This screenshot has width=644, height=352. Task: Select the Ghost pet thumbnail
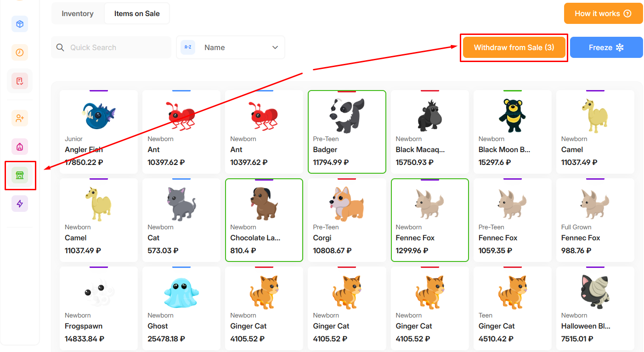(181, 292)
